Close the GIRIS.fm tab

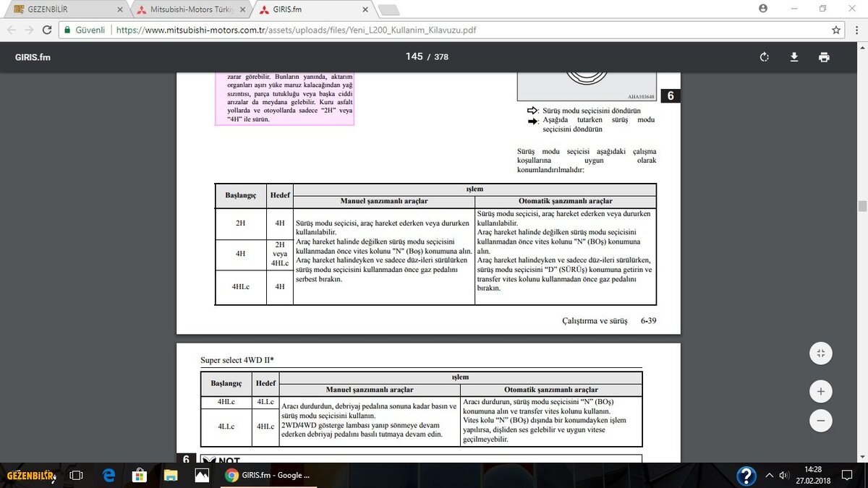click(x=366, y=9)
